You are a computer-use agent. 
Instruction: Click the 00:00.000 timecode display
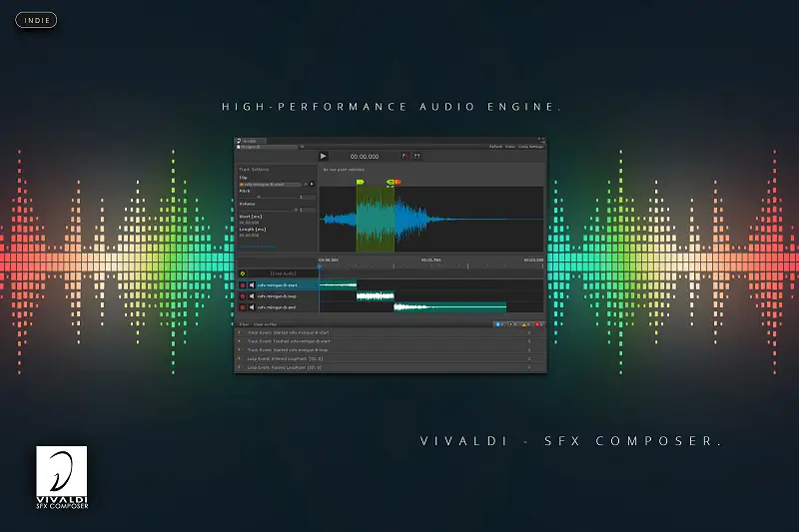(365, 157)
